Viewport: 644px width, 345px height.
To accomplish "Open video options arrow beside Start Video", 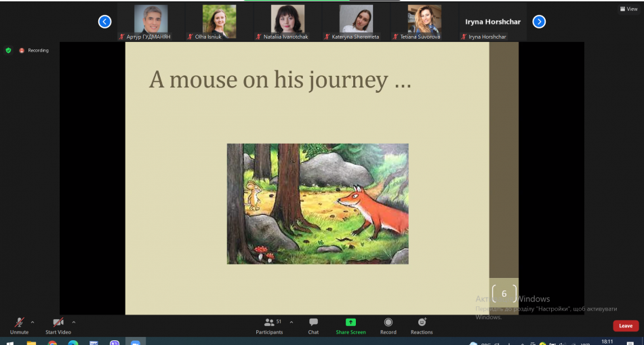I will point(74,322).
